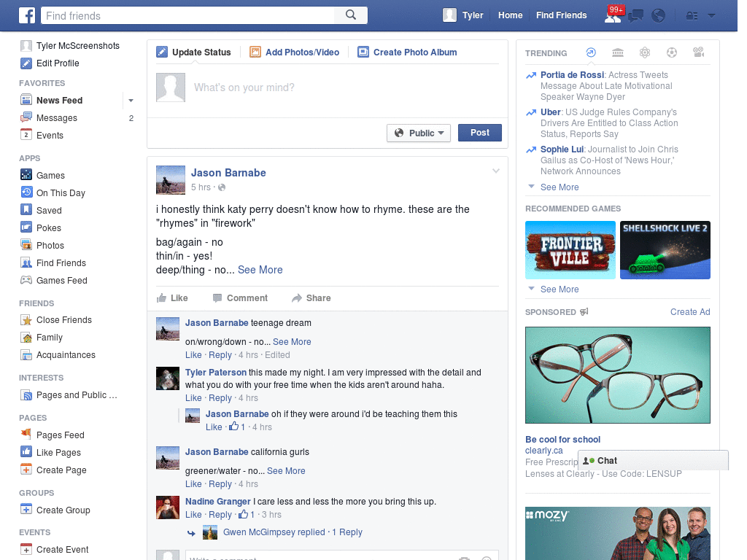The image size is (747, 560).
Task: Click Comment on Jason Barnabe's post
Action: click(x=240, y=298)
